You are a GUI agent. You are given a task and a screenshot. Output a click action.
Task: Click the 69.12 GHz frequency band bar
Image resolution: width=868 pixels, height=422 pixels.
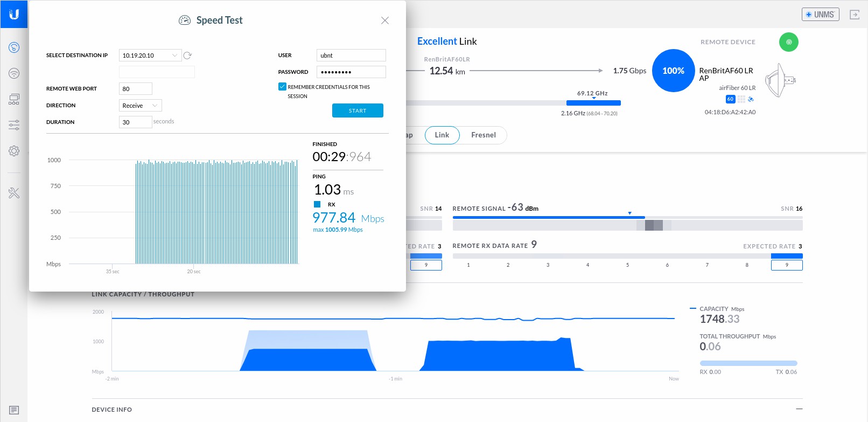[x=593, y=103]
